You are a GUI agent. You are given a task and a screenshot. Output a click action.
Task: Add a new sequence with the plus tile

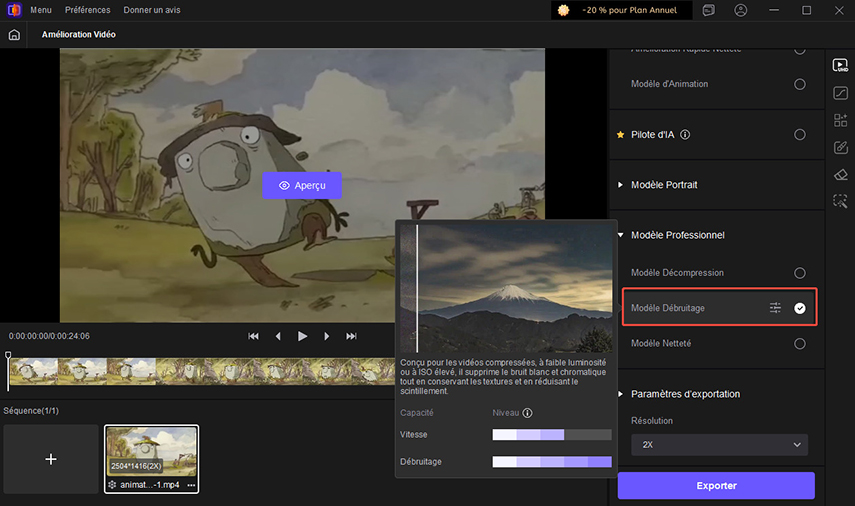point(51,459)
